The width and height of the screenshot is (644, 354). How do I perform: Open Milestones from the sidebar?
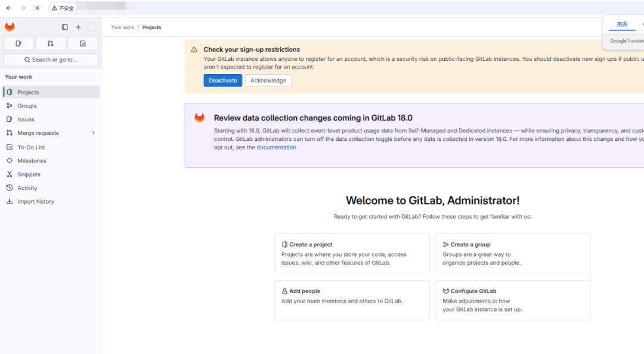pos(51,161)
